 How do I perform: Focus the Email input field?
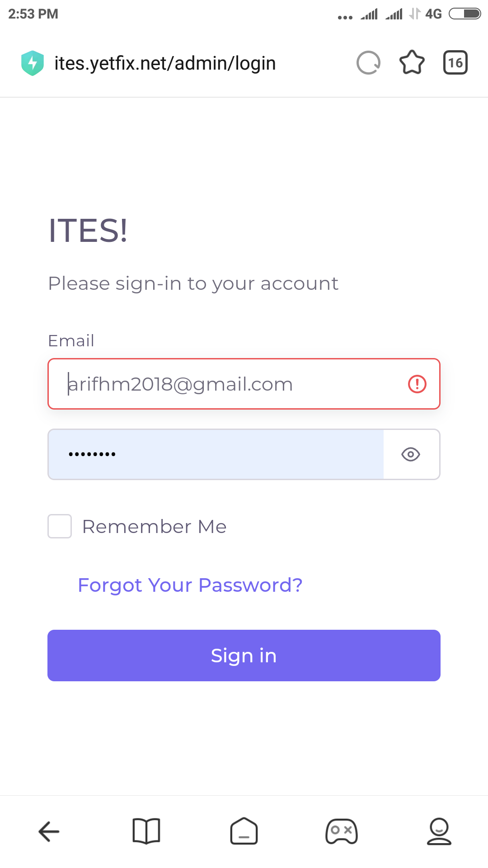[x=244, y=384]
